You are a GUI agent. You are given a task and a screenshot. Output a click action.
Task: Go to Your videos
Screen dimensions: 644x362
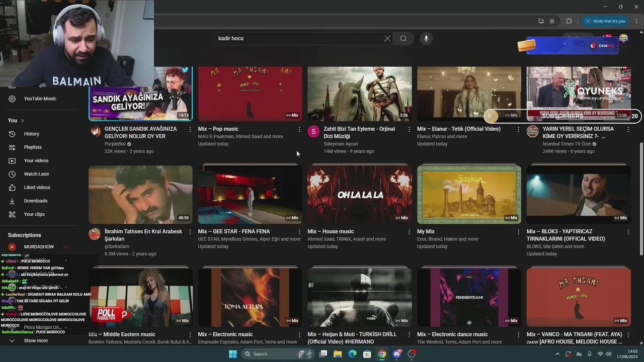pyautogui.click(x=36, y=160)
